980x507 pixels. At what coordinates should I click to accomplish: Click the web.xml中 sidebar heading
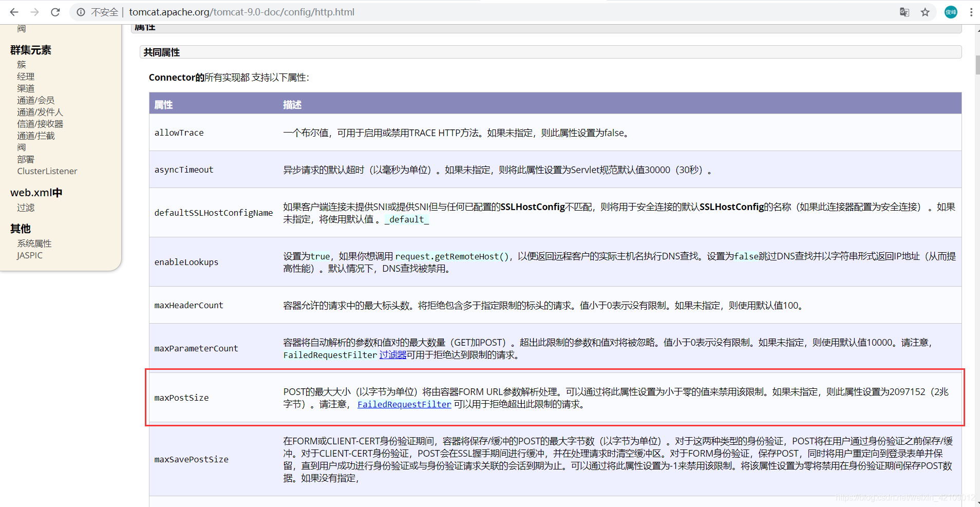(36, 193)
